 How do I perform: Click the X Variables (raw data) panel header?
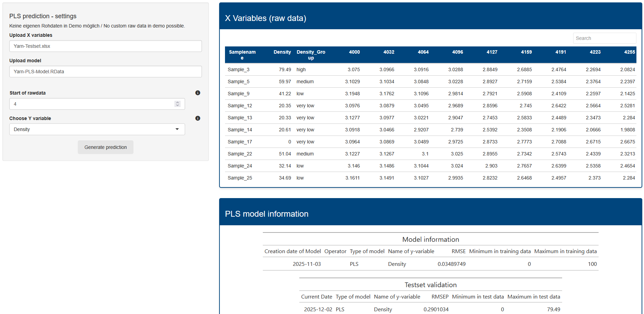pyautogui.click(x=265, y=18)
